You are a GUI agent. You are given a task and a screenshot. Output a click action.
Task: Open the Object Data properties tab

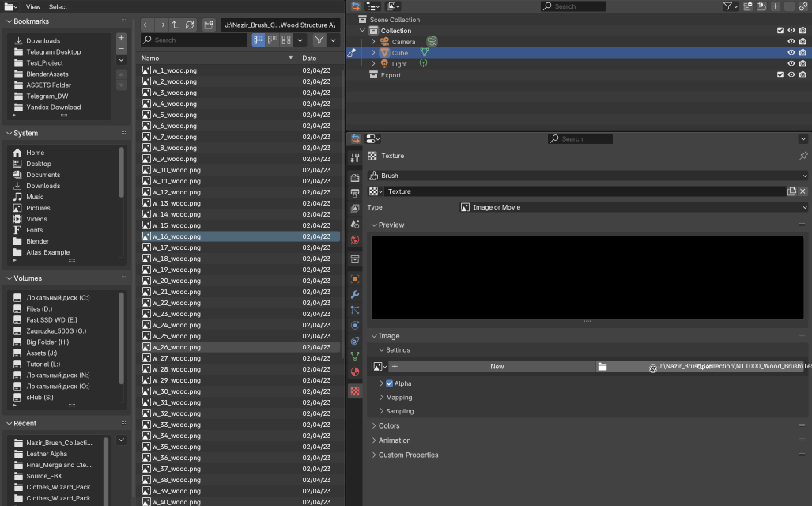coord(355,357)
